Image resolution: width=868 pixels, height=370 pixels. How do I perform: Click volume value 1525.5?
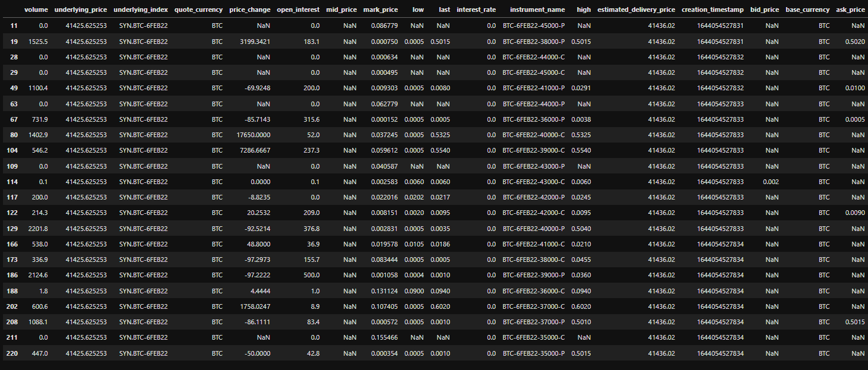[x=37, y=42]
